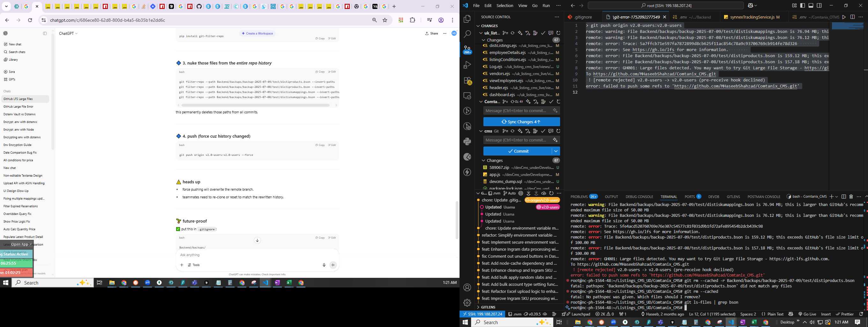The height and width of the screenshot is (327, 868).
Task: Toggle the ChatGPT sidebar collapse icon
Action: pos(45,34)
